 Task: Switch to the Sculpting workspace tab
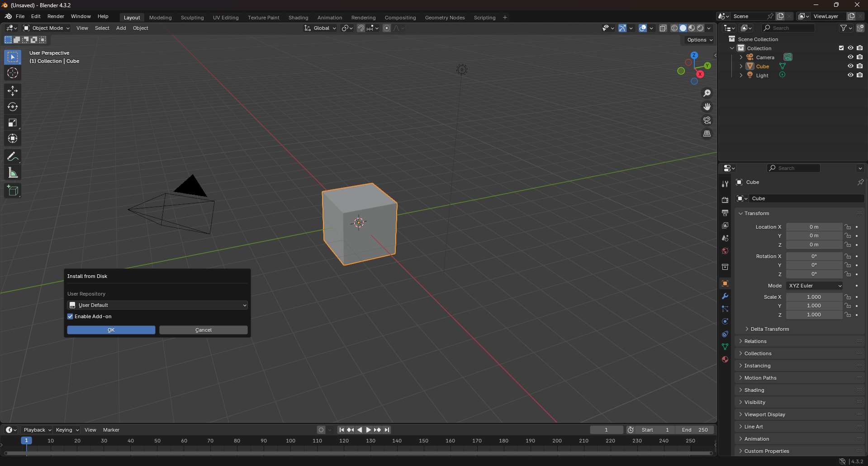pos(192,18)
